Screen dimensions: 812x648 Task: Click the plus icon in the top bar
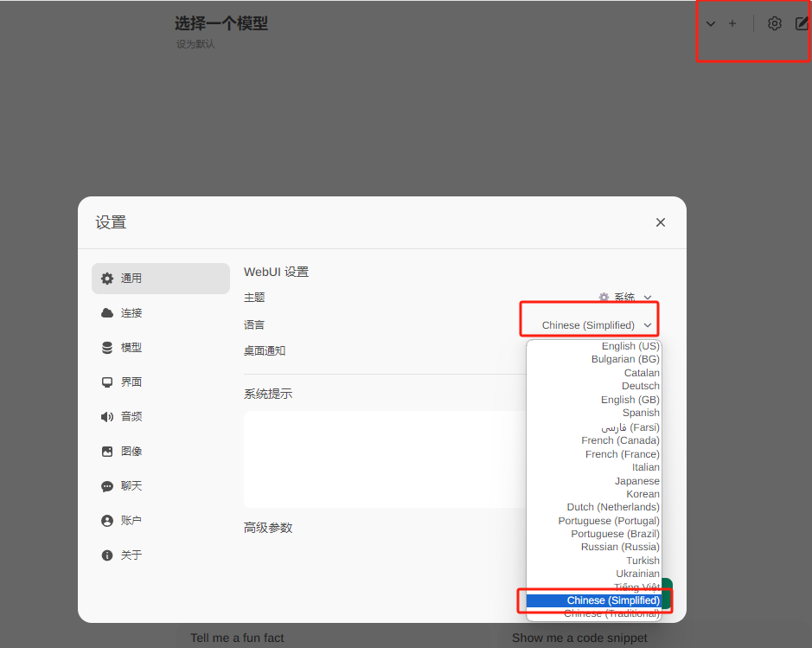(x=732, y=23)
